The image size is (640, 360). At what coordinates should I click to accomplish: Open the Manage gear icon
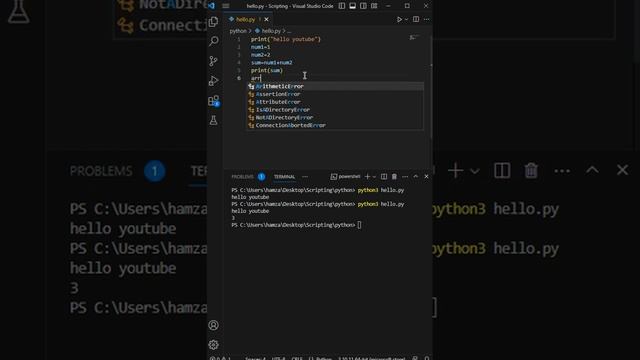(213, 344)
